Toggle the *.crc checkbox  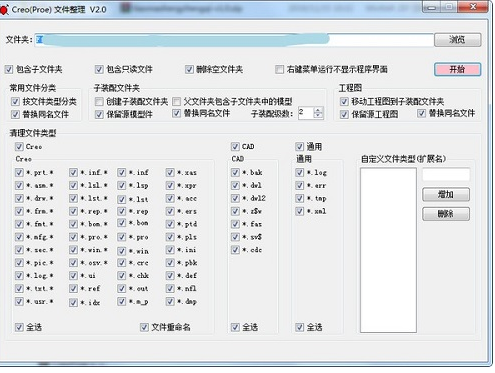pos(122,263)
